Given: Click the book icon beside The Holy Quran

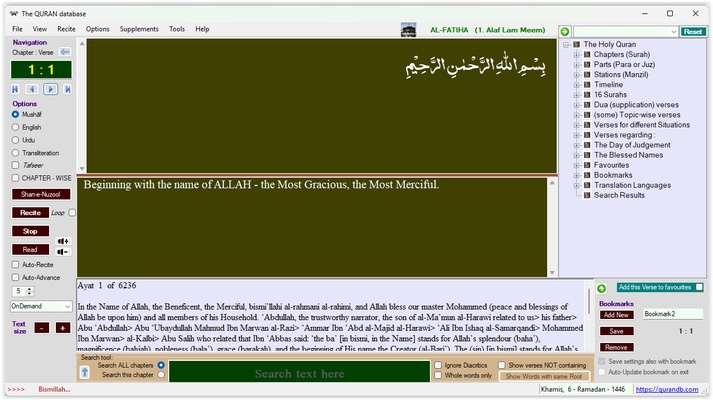Looking at the screenshot, I should point(577,44).
